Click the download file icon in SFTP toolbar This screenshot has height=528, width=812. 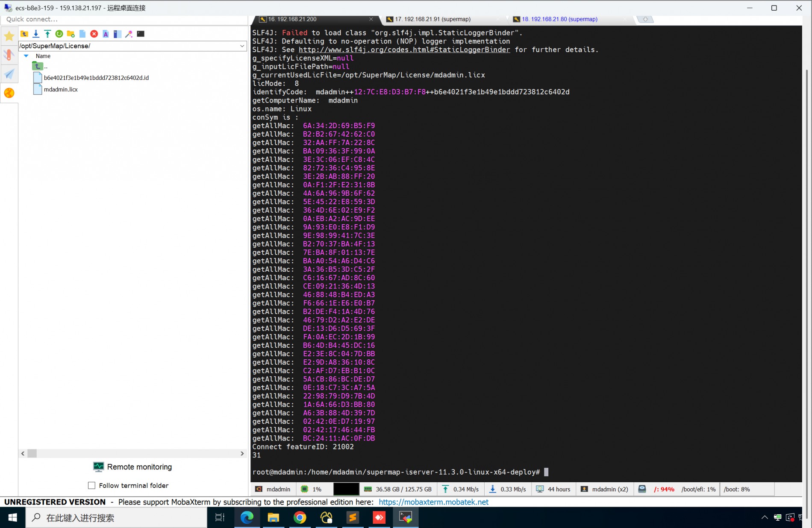click(36, 34)
